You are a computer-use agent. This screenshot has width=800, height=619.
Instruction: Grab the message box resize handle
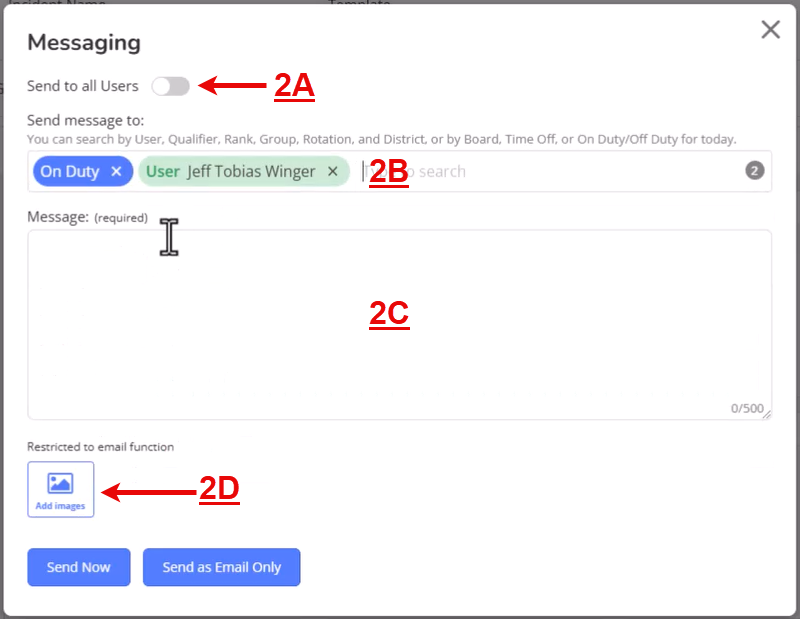pyautogui.click(x=767, y=415)
